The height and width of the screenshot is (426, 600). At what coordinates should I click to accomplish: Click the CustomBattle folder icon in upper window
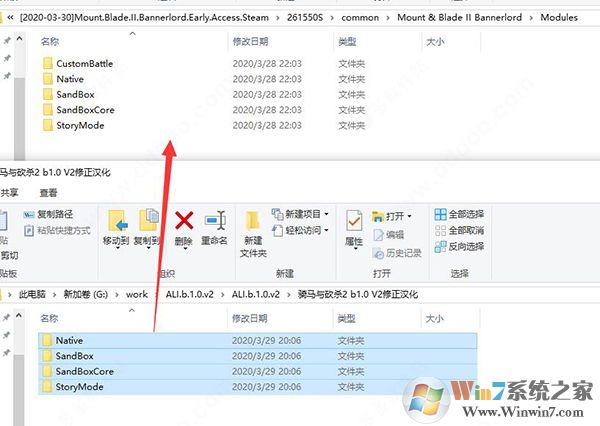pos(48,64)
